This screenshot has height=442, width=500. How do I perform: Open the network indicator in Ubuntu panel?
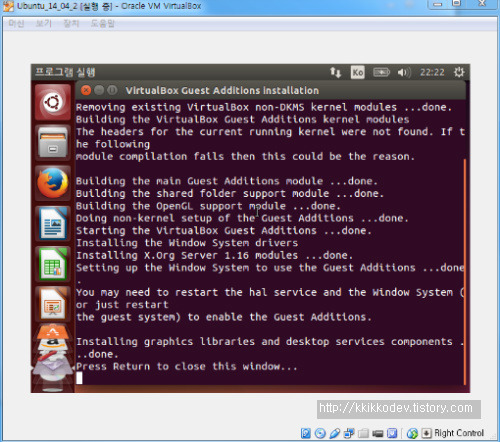[335, 72]
